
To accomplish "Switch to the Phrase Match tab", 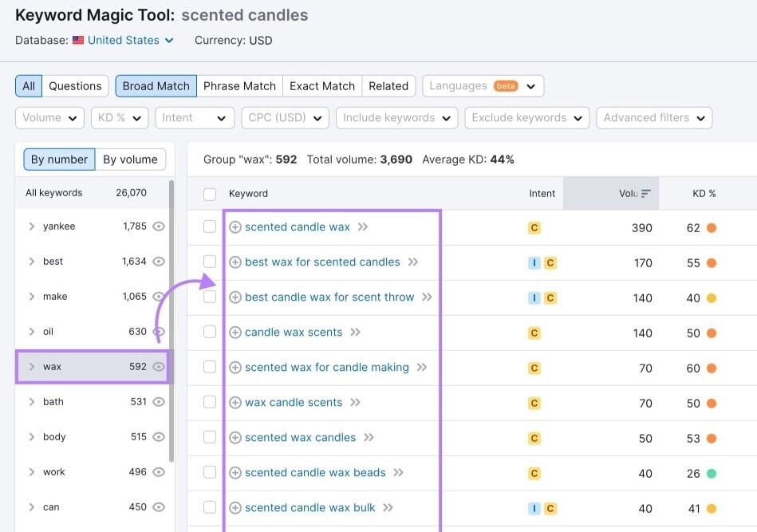I will click(x=239, y=86).
